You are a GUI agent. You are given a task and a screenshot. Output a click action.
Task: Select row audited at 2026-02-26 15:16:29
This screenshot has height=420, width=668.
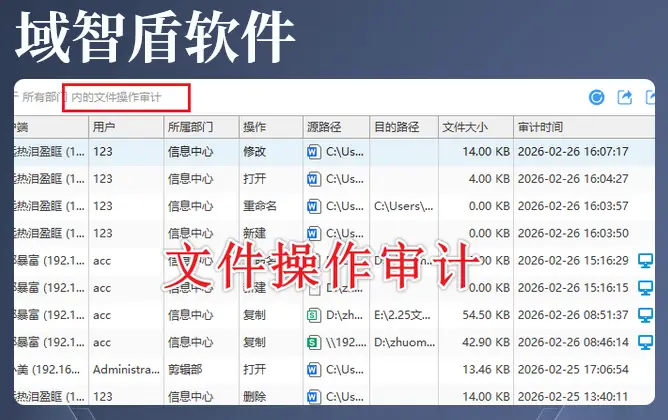[x=334, y=261]
